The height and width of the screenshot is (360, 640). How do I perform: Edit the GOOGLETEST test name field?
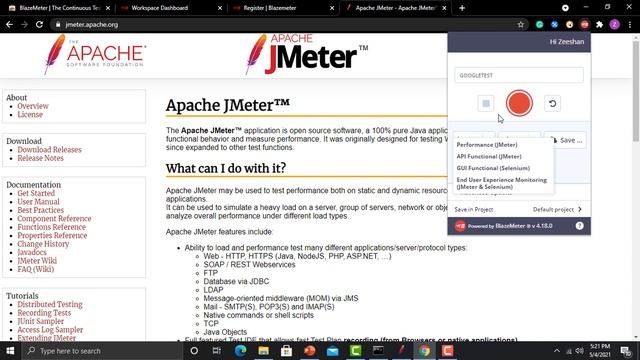point(519,75)
